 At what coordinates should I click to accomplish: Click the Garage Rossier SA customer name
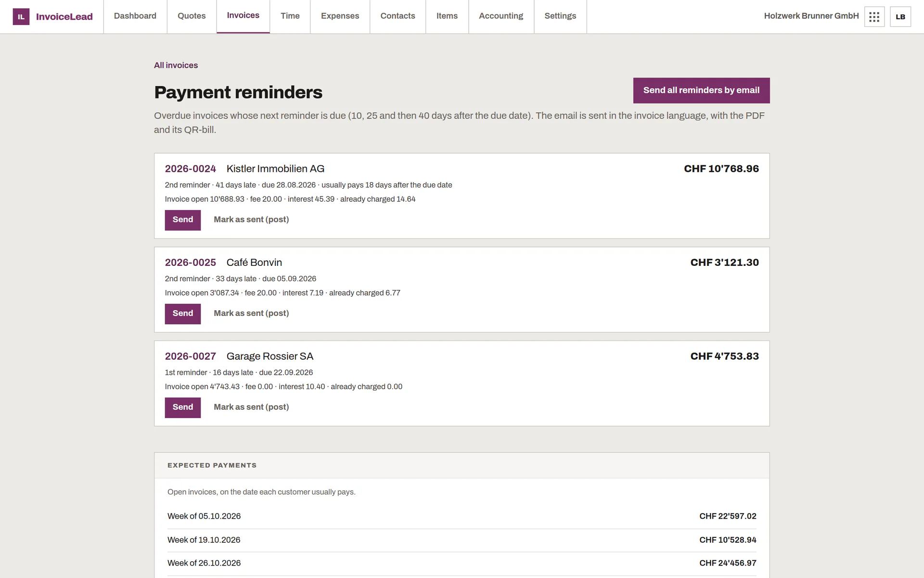pos(270,356)
